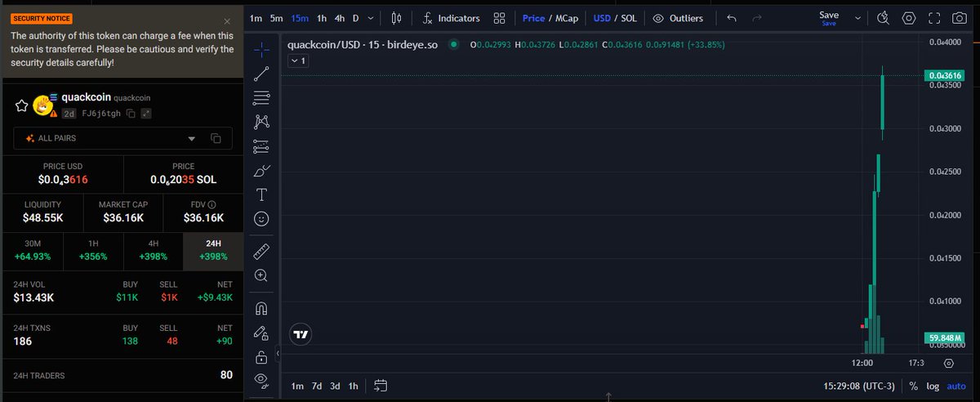
Task: Open the horizontal lines drawing tool group
Action: [261, 98]
